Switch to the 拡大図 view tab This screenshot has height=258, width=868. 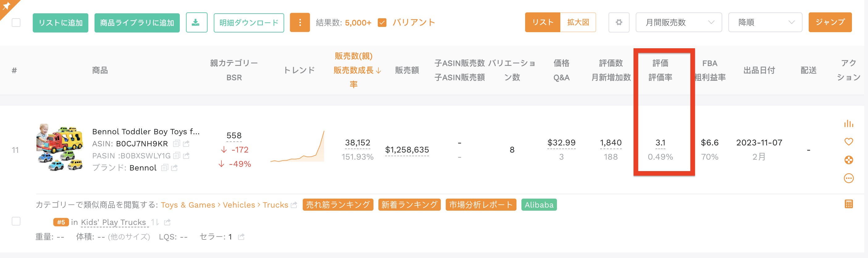click(578, 22)
